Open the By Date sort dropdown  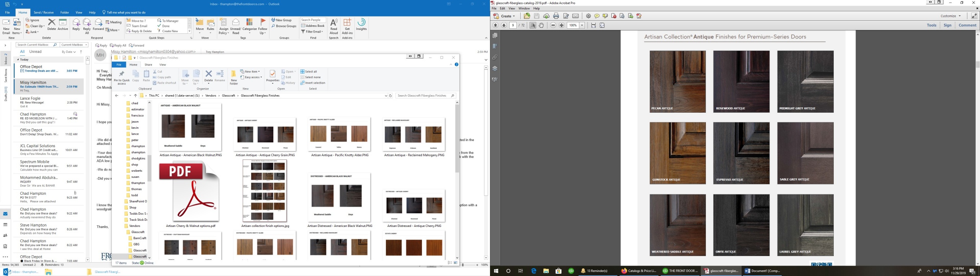click(x=69, y=52)
